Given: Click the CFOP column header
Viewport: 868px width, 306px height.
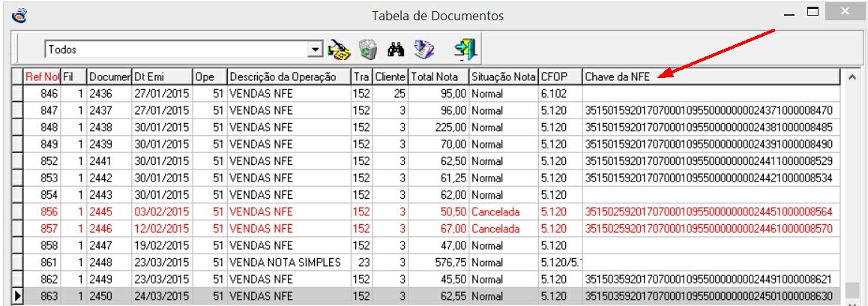Looking at the screenshot, I should tap(560, 77).
